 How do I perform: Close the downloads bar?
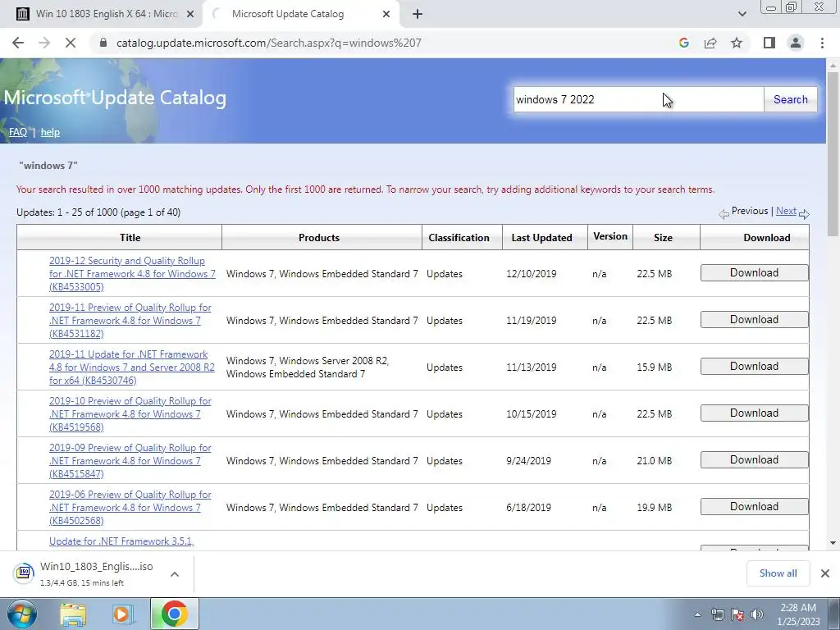[x=825, y=573]
